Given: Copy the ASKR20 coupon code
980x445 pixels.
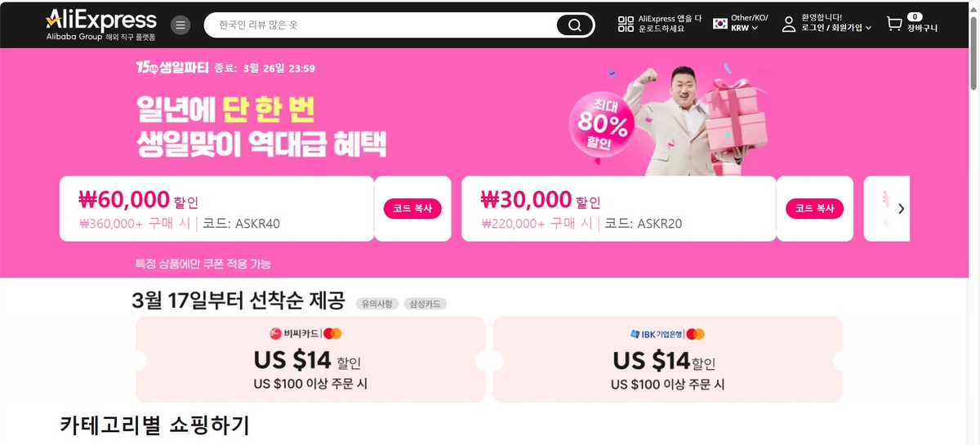Looking at the screenshot, I should point(815,208).
